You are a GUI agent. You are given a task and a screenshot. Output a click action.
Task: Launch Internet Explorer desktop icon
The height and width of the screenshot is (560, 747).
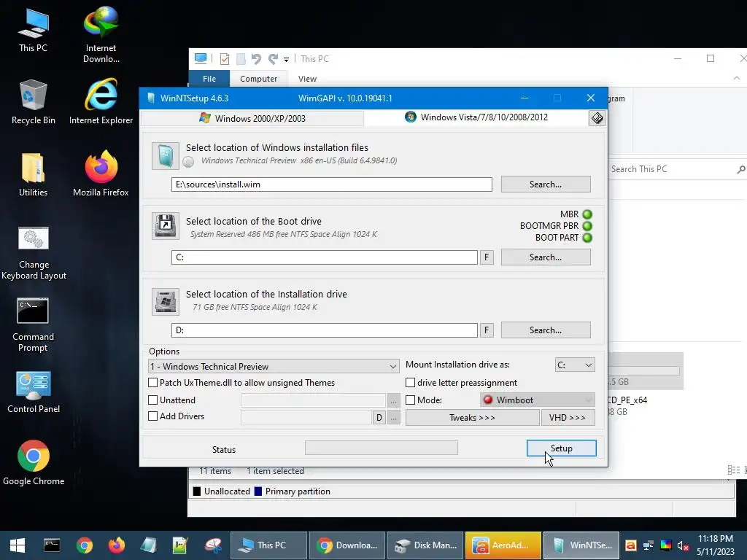click(101, 102)
